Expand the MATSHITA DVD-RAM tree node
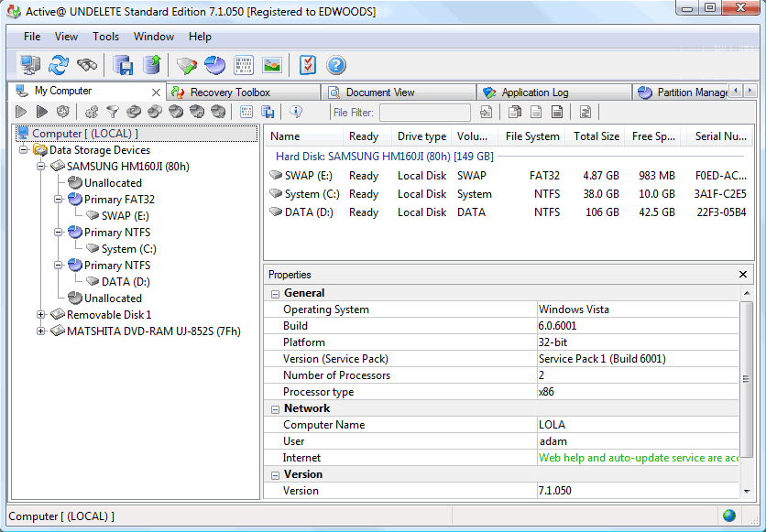This screenshot has height=532, width=766. [x=41, y=331]
